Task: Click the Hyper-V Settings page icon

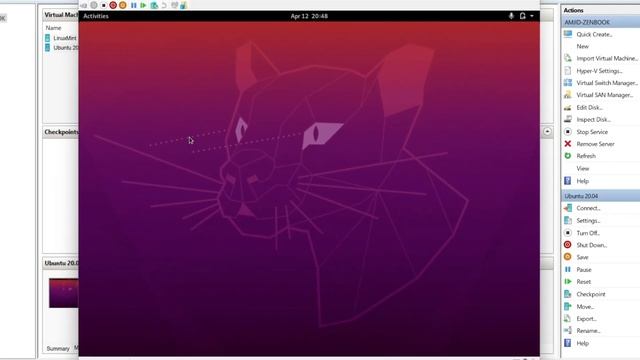Action: point(568,71)
